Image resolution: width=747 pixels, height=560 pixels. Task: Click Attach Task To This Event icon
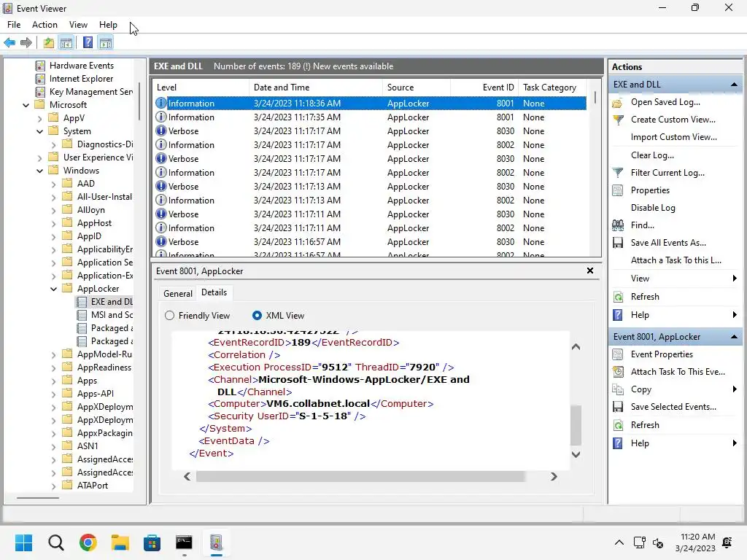(617, 372)
